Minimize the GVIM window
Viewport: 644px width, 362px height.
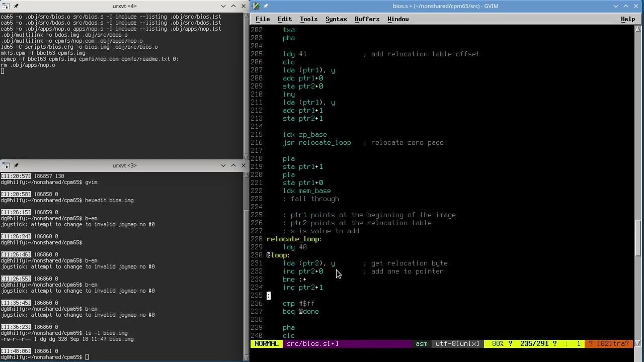616,6
